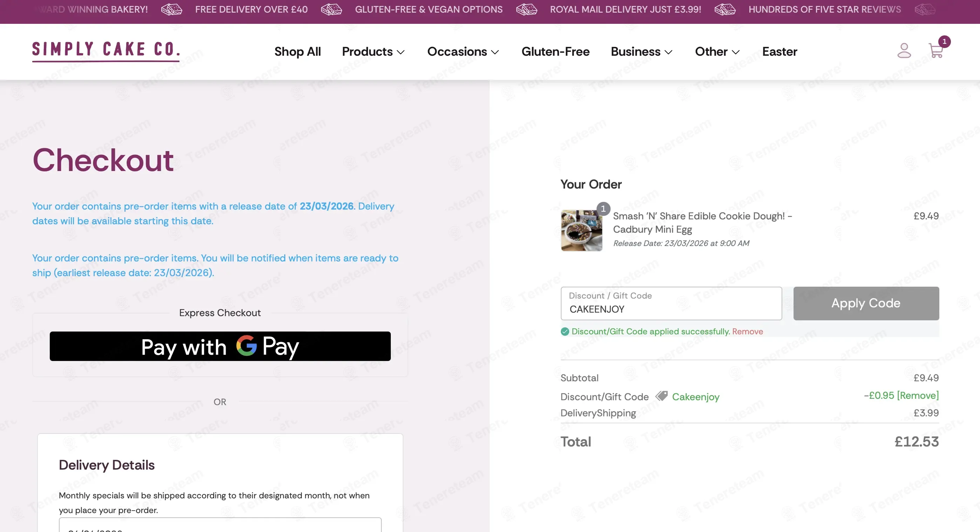Click ROYAL MAIL DELIVERY JUST £3.99! banner text

pyautogui.click(x=625, y=9)
